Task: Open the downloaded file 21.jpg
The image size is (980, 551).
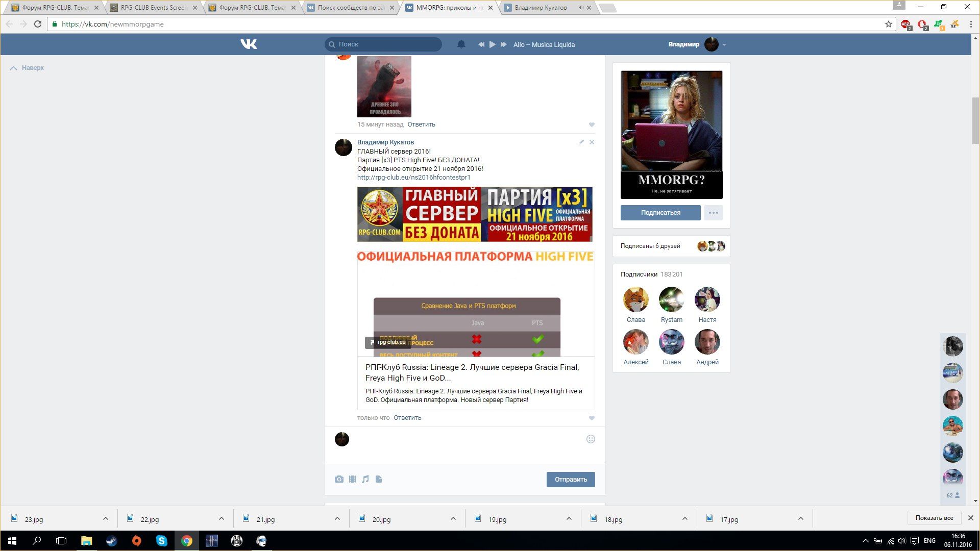Action: coord(265,519)
